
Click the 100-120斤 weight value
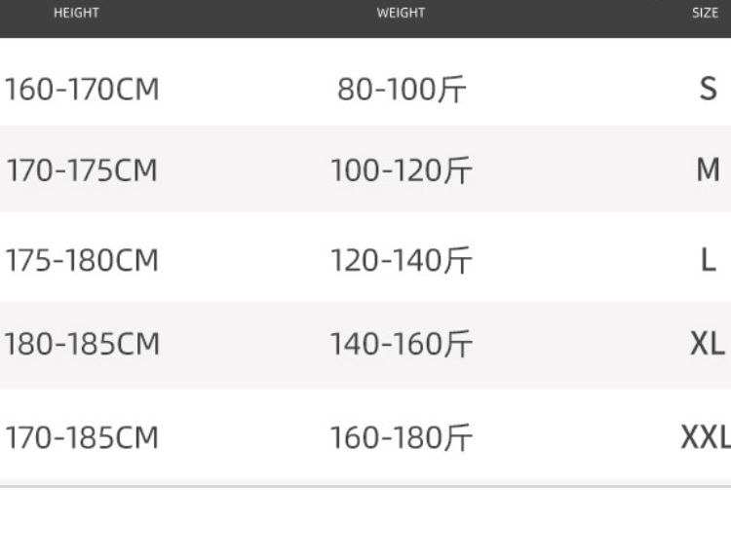click(x=401, y=170)
